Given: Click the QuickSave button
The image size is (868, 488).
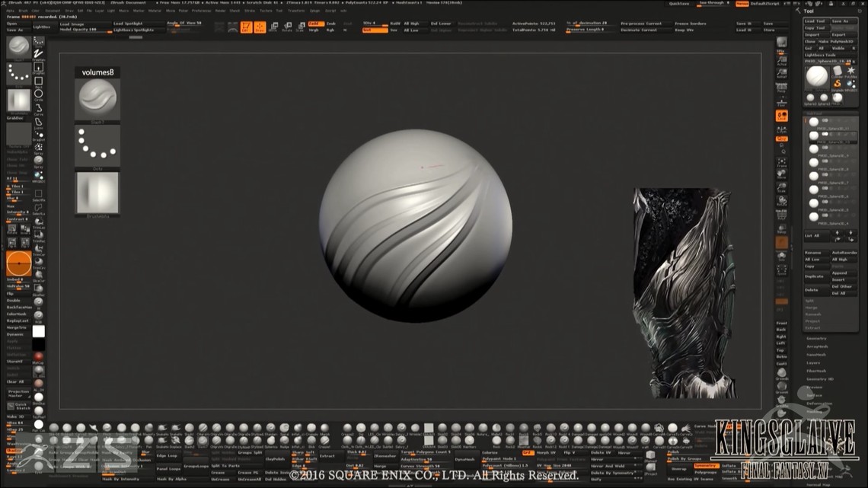Looking at the screenshot, I should click(x=679, y=3).
